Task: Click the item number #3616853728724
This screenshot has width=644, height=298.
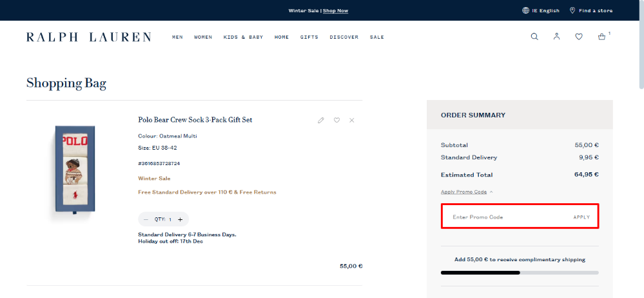Action: 159,164
